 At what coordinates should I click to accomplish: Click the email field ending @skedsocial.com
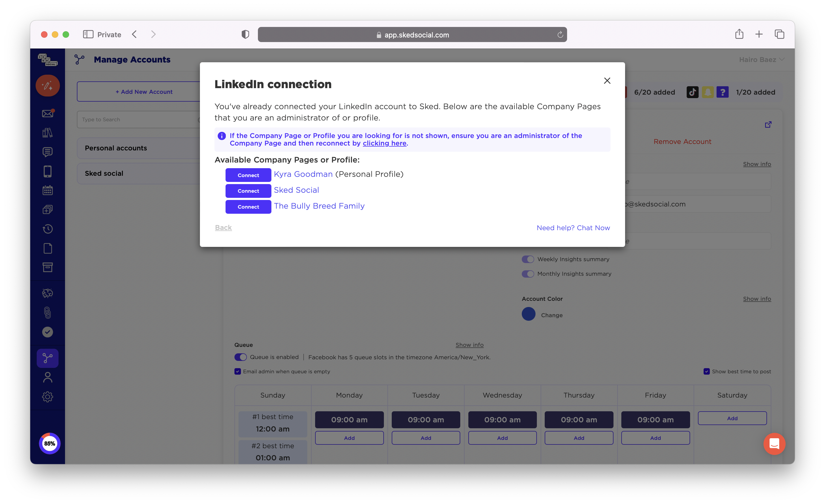[698, 204]
